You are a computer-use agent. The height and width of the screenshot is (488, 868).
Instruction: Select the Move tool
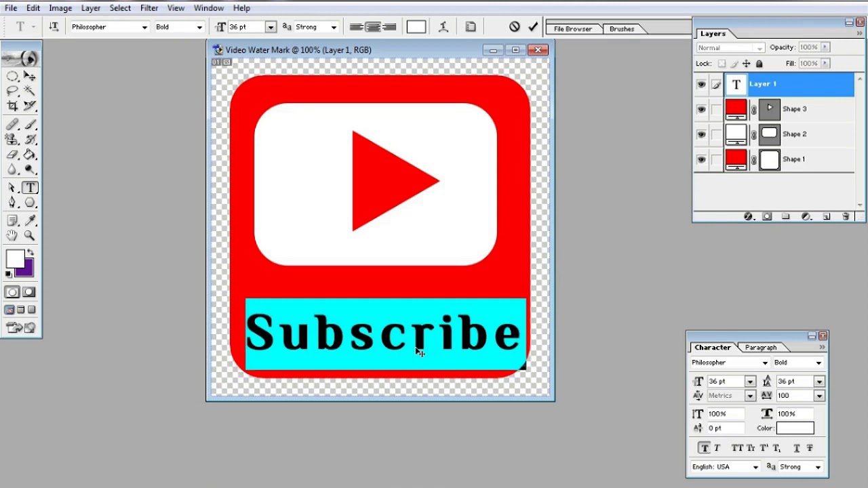point(30,76)
